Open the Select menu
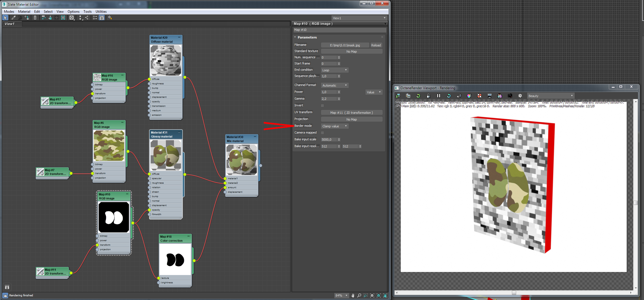 click(x=48, y=12)
